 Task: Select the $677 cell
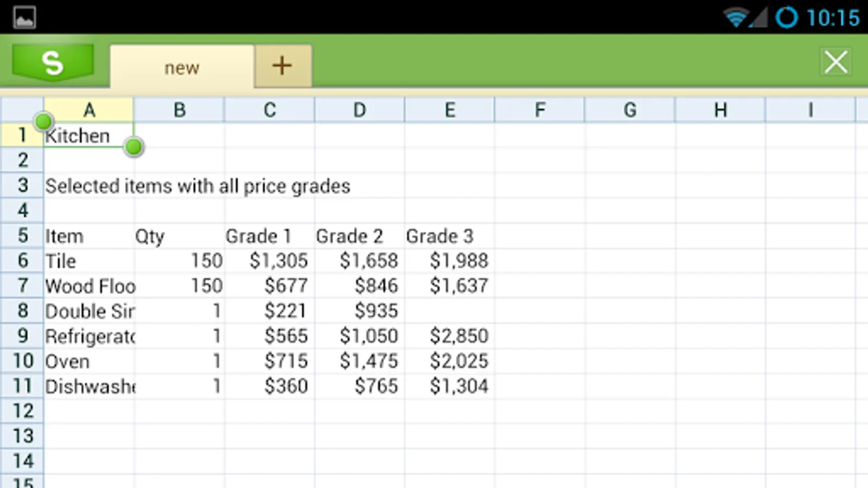pyautogui.click(x=270, y=286)
